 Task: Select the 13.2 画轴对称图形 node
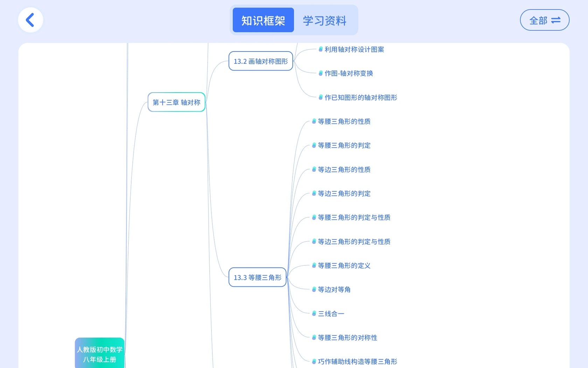coord(261,61)
